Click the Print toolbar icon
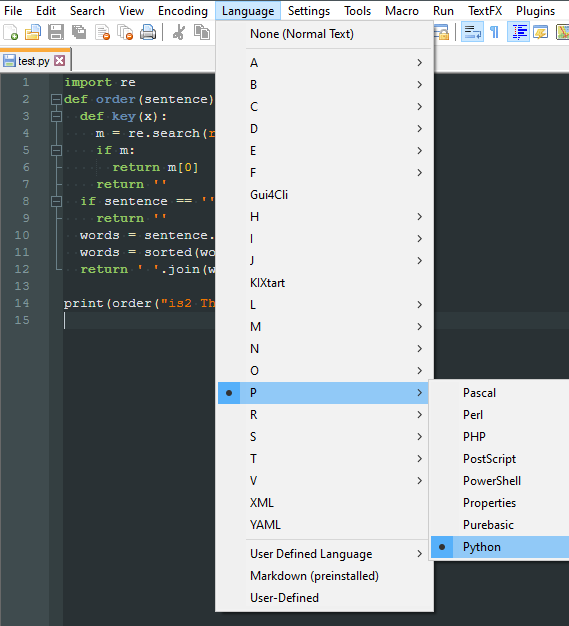This screenshot has width=569, height=626. click(x=148, y=32)
